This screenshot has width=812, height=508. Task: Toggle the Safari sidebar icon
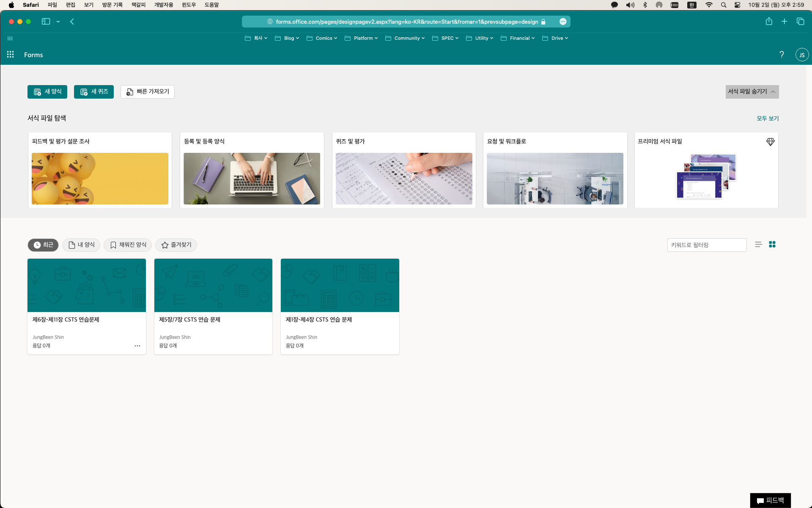[x=46, y=22]
